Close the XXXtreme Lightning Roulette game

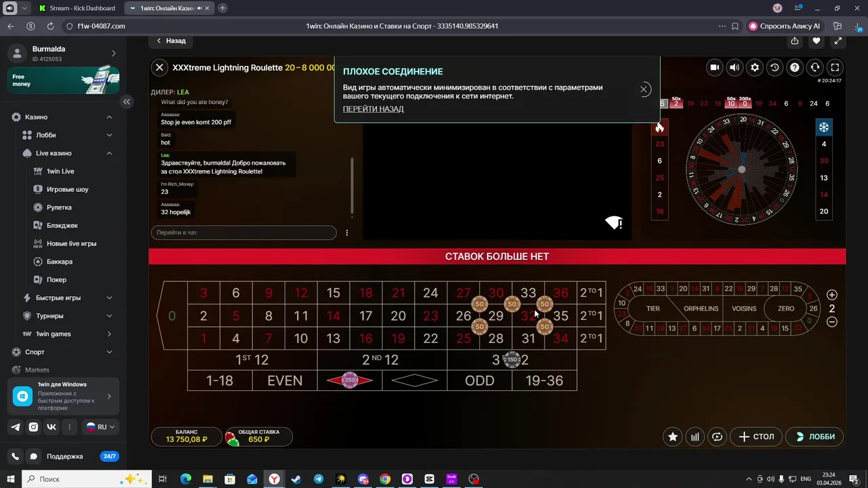click(x=159, y=67)
